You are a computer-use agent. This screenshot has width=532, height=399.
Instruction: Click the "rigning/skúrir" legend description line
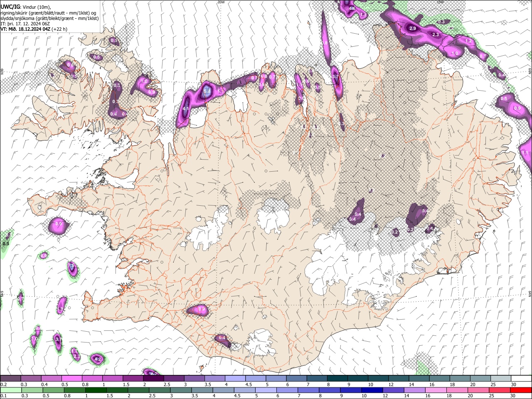[x=49, y=12]
